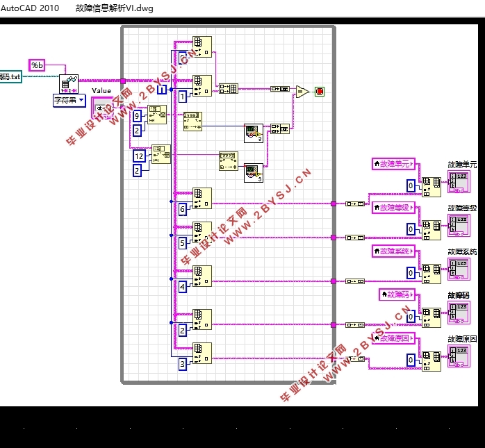Open the 故障等级 local variable selector
The image size is (485, 448).
point(393,208)
